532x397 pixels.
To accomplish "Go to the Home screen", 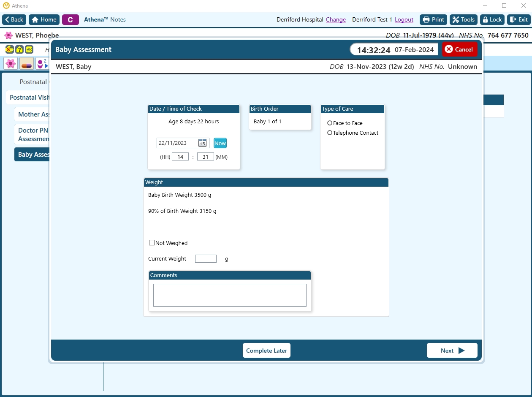I will click(x=44, y=19).
